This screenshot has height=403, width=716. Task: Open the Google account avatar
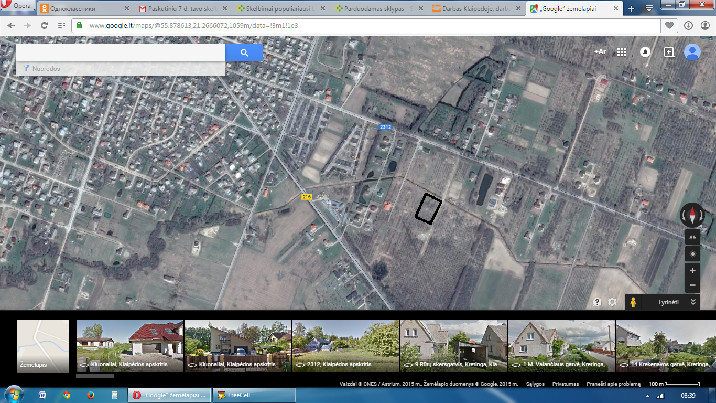[x=691, y=52]
